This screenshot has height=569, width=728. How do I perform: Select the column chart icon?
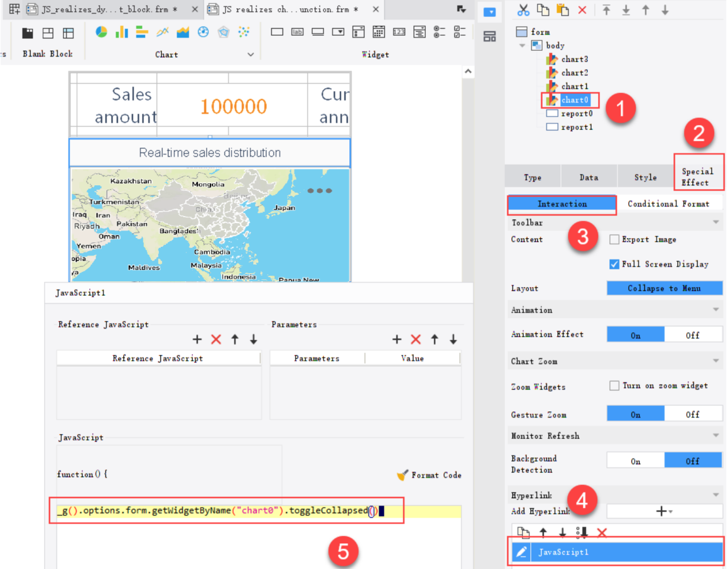click(x=121, y=32)
